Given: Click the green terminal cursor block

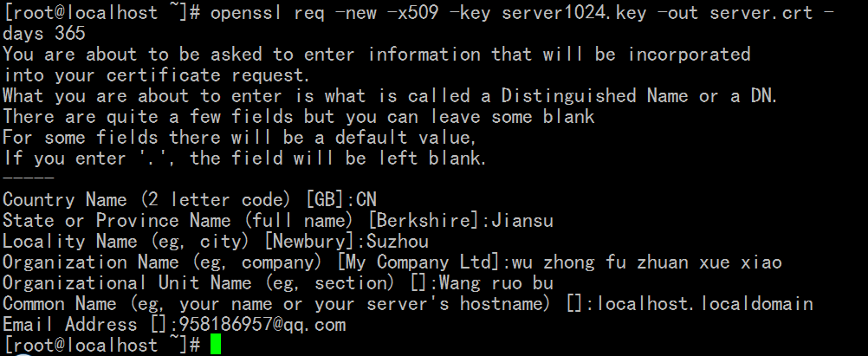Looking at the screenshot, I should 216,345.
